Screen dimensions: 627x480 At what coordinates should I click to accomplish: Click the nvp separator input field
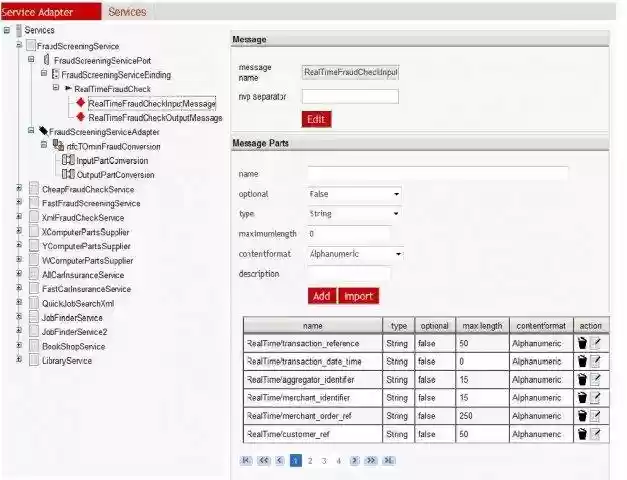(350, 96)
